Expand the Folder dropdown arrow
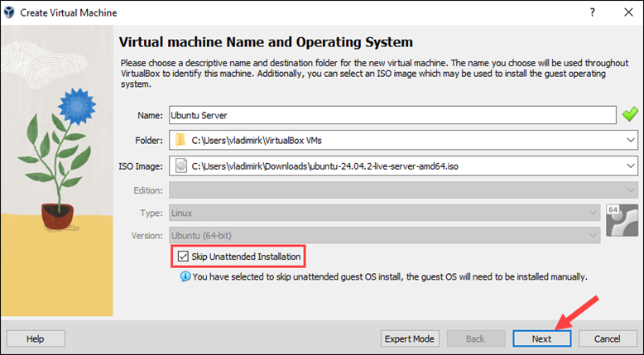Screen dimensions: 644x355 (x=631, y=141)
